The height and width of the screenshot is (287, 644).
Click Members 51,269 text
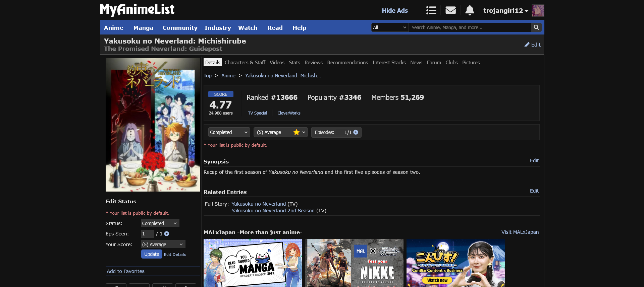click(397, 97)
